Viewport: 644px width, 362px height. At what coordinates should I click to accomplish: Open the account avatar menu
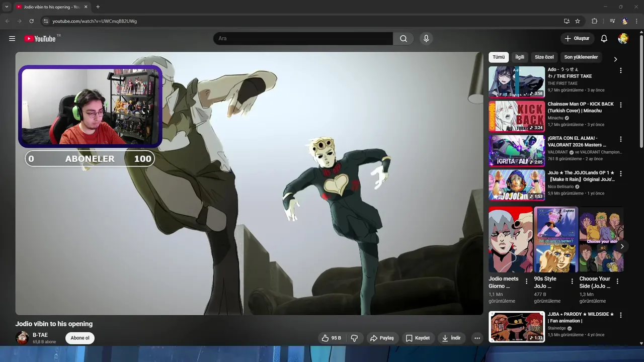tap(623, 39)
